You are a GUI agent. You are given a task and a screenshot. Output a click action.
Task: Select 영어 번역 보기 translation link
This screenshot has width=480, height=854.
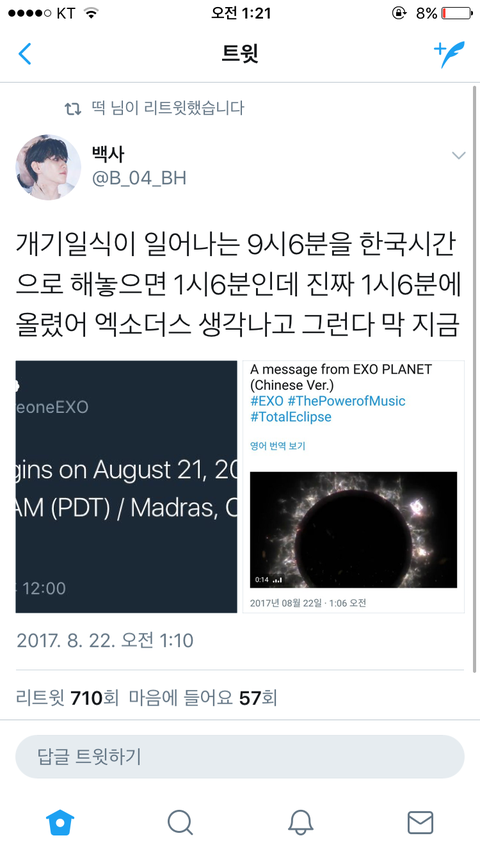[x=277, y=446]
